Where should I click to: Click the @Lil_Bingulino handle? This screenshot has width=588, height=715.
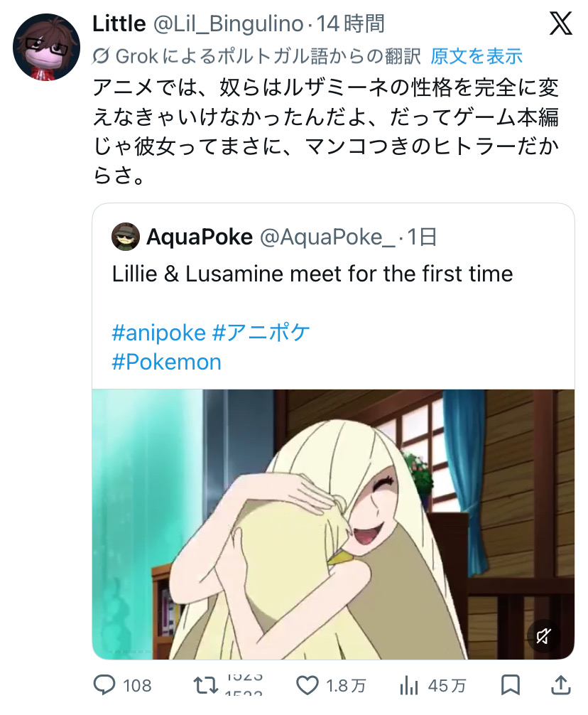point(228,23)
